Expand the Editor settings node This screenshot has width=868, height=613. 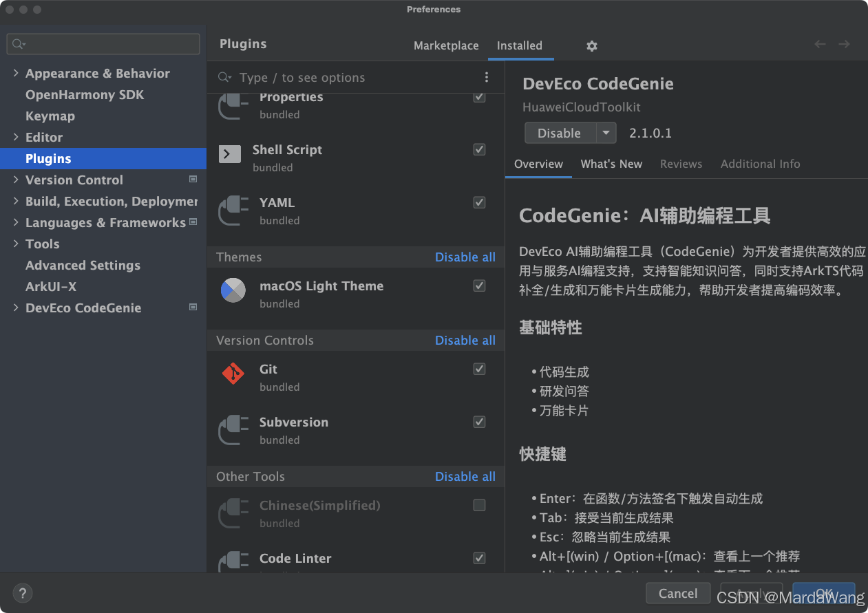[x=16, y=137]
